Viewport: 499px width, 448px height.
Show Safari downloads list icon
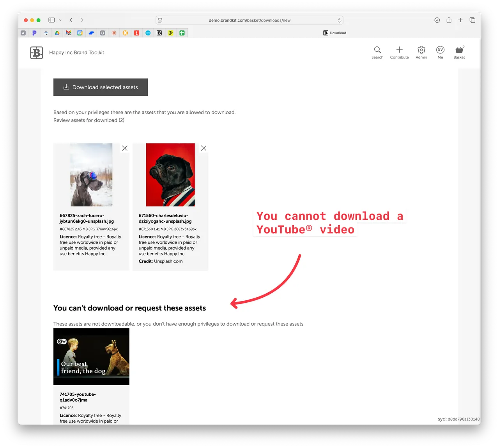coord(437,20)
